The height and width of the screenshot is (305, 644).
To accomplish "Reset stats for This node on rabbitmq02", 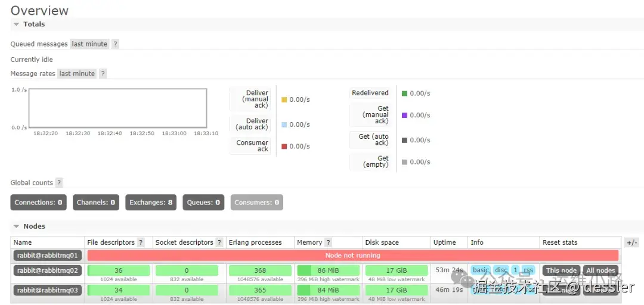I will (561, 270).
